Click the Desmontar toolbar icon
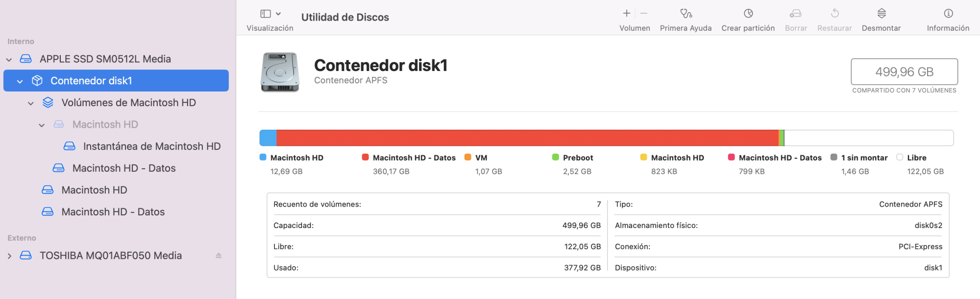Image resolution: width=980 pixels, height=299 pixels. point(882,13)
